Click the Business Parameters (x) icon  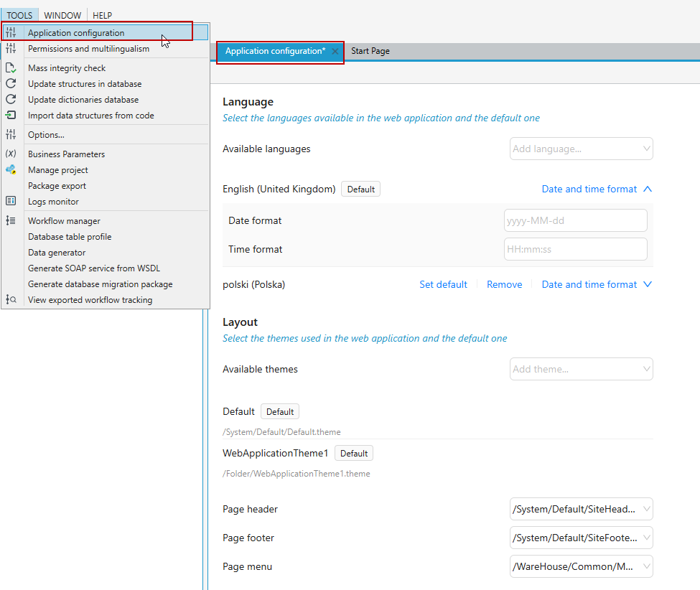click(x=11, y=154)
